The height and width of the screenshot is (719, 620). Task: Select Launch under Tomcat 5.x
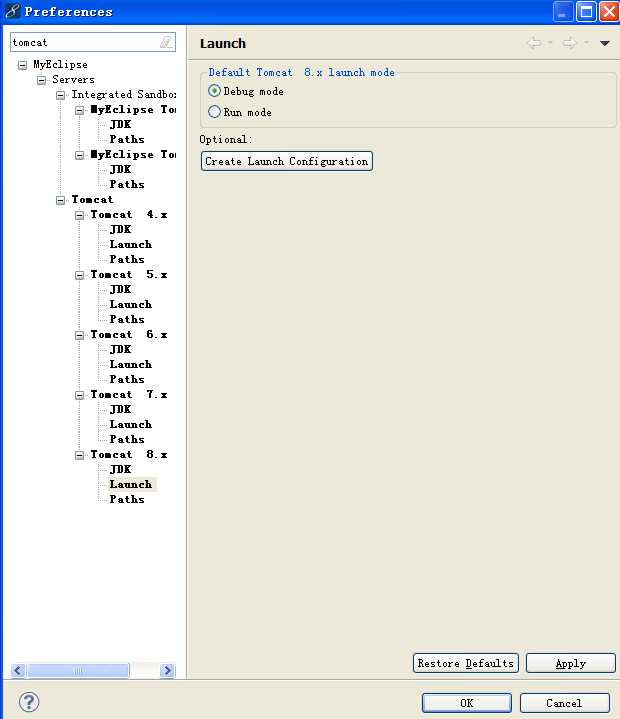(131, 304)
